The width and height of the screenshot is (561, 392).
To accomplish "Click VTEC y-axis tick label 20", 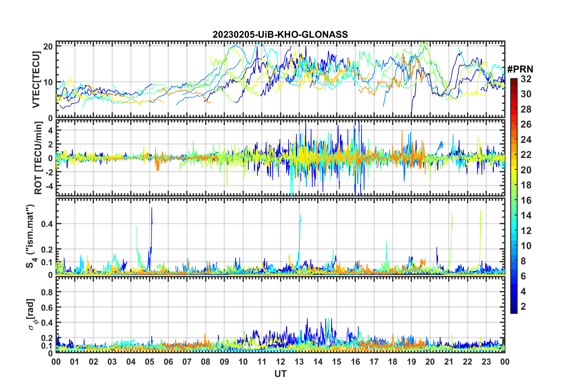I will [48, 47].
